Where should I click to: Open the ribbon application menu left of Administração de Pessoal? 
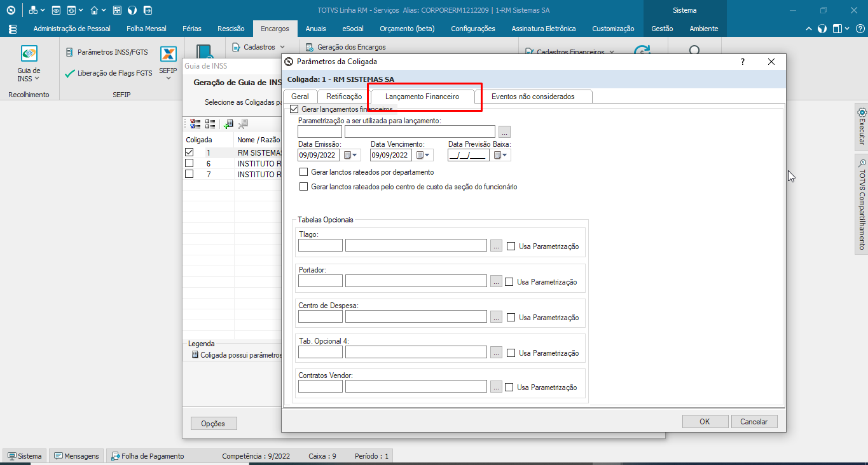click(12, 29)
